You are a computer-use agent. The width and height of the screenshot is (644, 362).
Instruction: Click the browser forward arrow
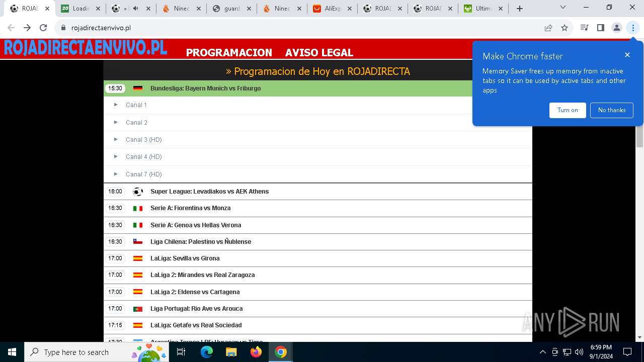[27, 28]
